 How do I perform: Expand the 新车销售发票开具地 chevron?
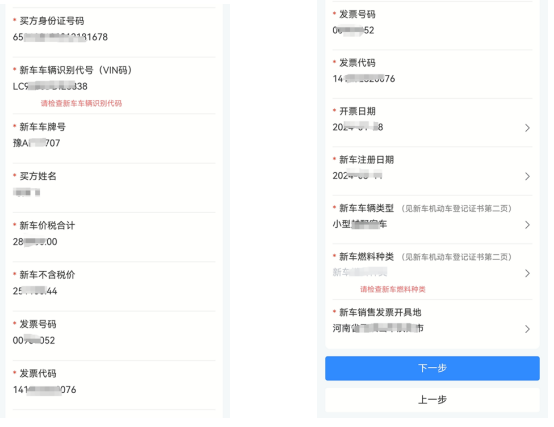coord(527,329)
